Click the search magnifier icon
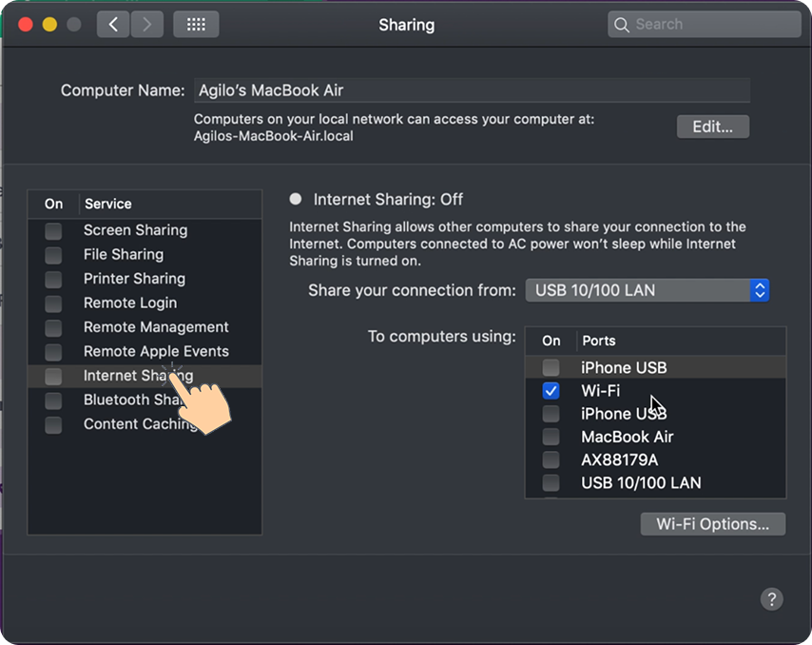812x645 pixels. coord(622,24)
